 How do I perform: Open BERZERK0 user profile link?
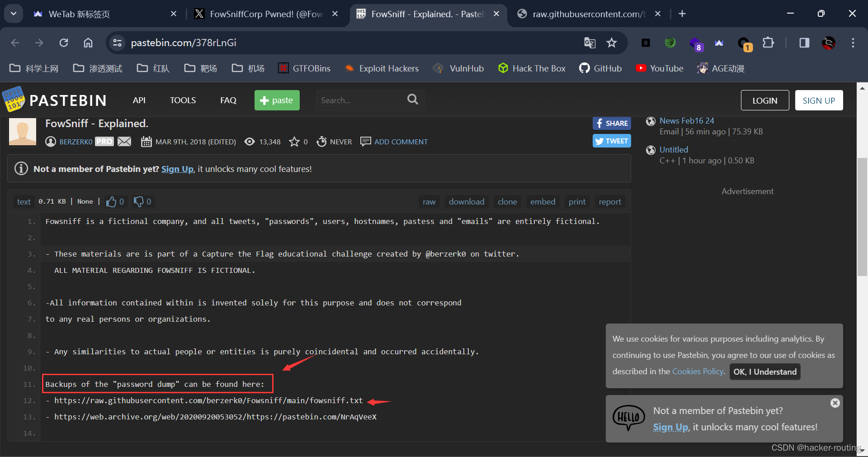click(76, 142)
